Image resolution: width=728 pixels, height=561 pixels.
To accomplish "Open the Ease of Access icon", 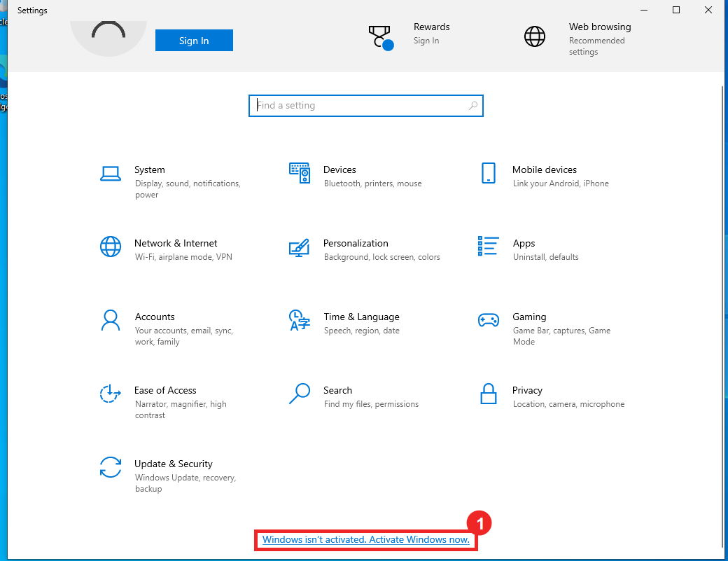I will pos(111,394).
